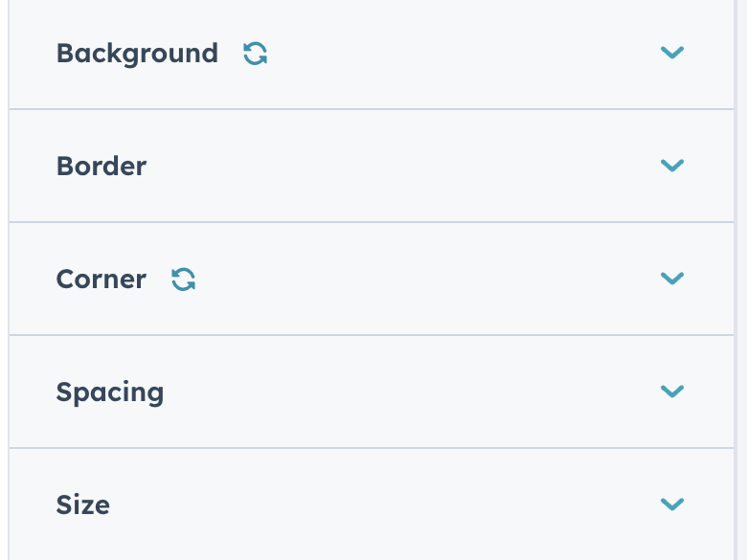747x560 pixels.
Task: Select the Background label text
Action: (137, 54)
